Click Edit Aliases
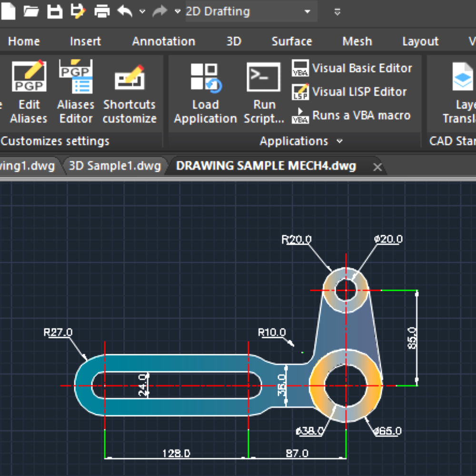 (x=30, y=90)
